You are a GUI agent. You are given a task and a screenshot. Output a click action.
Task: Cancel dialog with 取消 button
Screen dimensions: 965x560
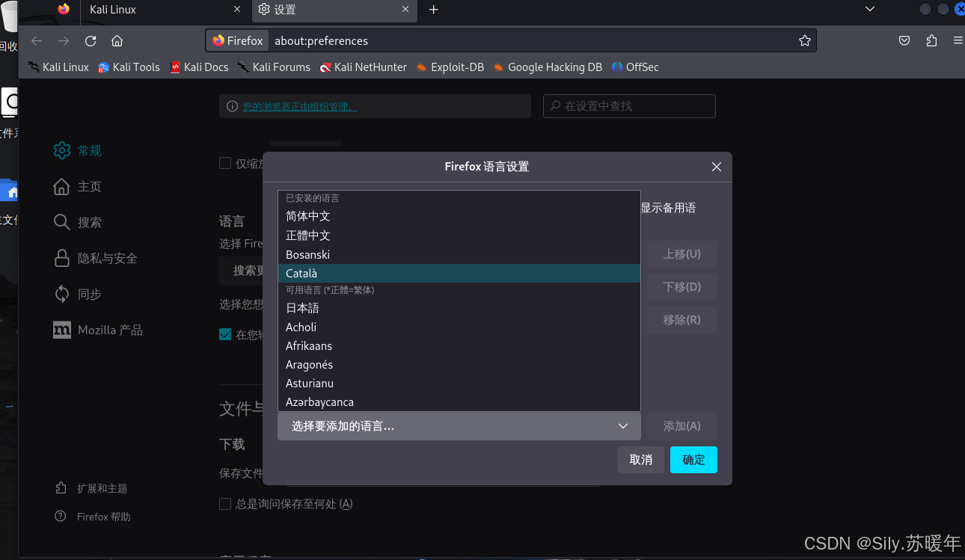641,460
